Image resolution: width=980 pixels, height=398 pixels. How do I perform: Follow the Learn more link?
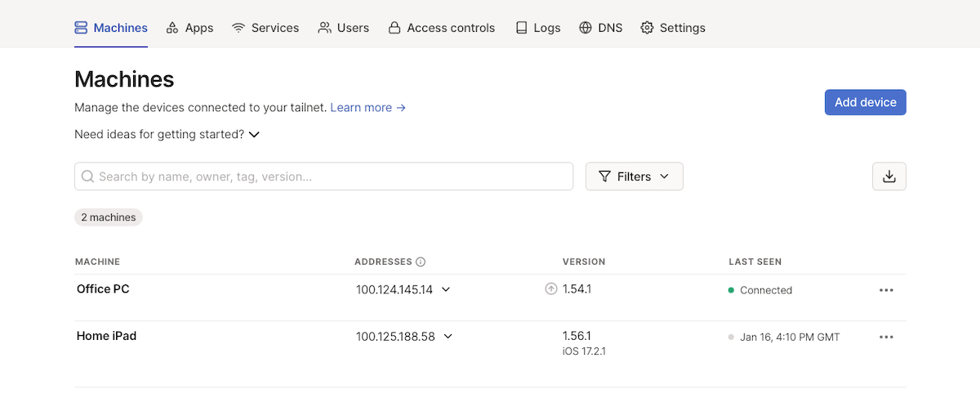(x=367, y=107)
